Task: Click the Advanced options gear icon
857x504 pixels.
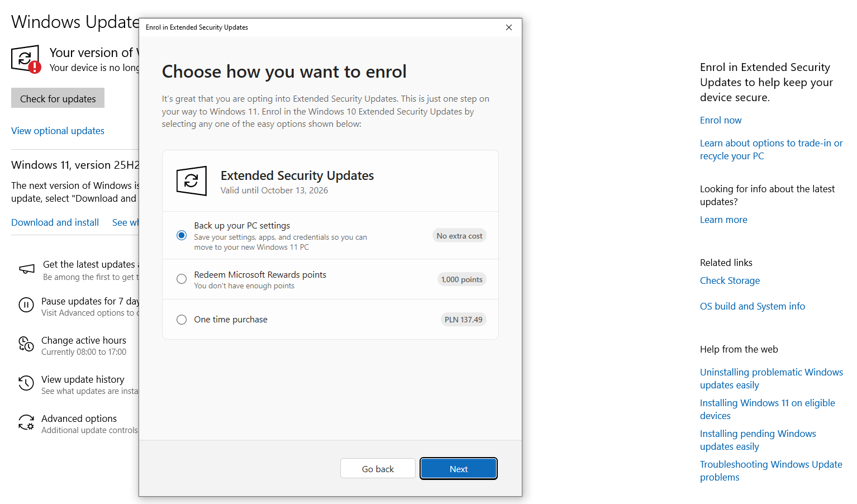Action: (26, 423)
